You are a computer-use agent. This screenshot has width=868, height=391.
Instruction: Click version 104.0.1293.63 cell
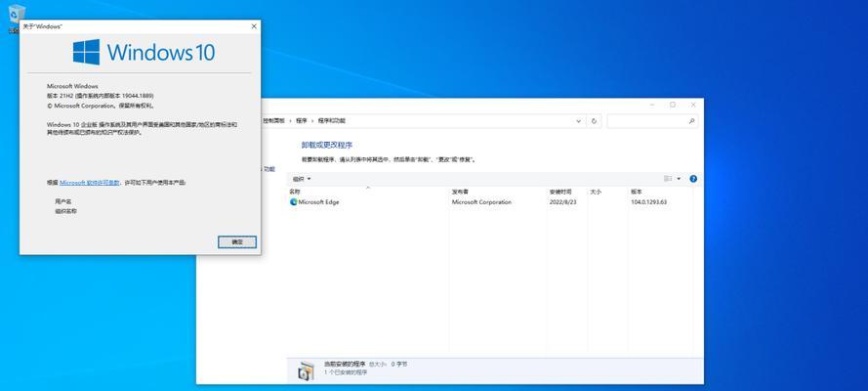point(648,202)
